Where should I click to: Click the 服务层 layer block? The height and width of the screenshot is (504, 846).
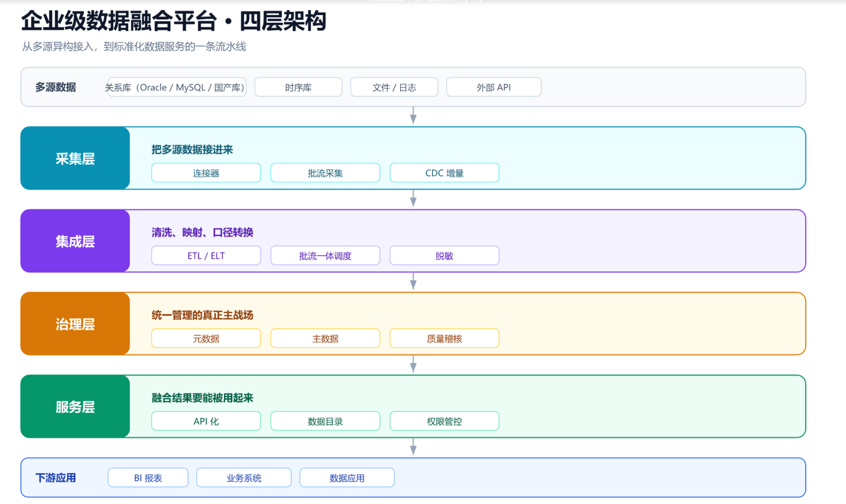tap(75, 407)
